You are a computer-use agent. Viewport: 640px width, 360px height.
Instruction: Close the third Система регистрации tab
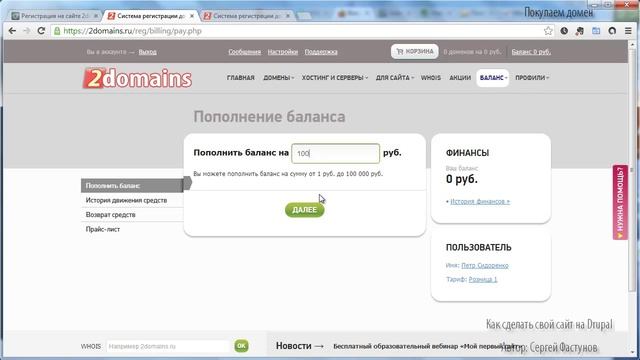click(x=288, y=16)
